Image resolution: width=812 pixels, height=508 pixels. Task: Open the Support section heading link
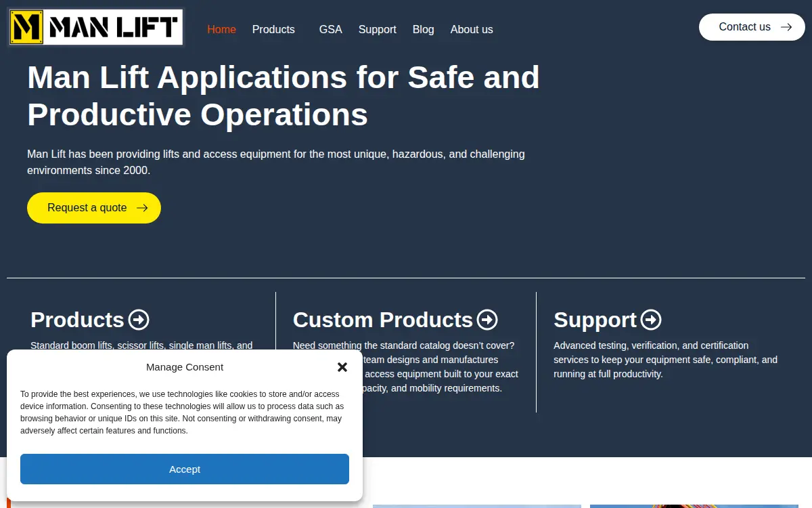[595, 320]
